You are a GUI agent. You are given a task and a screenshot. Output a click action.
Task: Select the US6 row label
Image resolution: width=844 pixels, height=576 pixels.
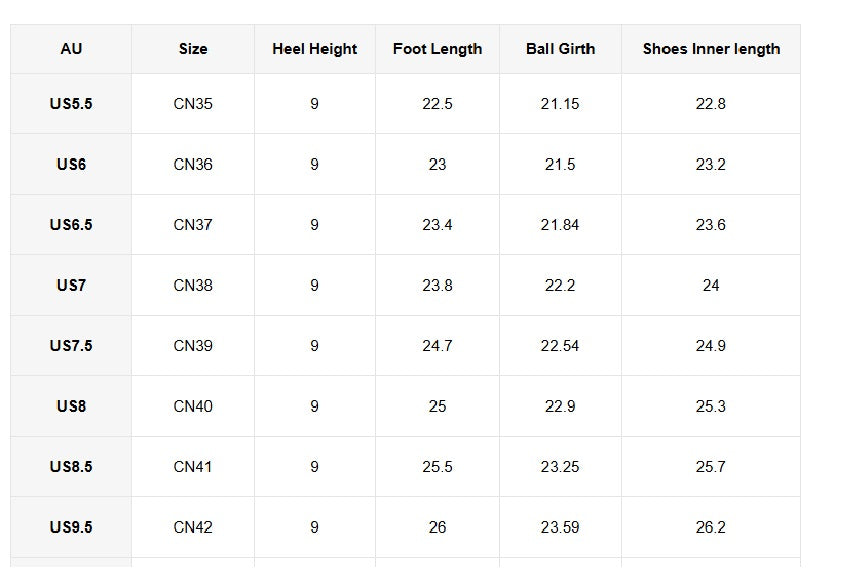pyautogui.click(x=71, y=164)
